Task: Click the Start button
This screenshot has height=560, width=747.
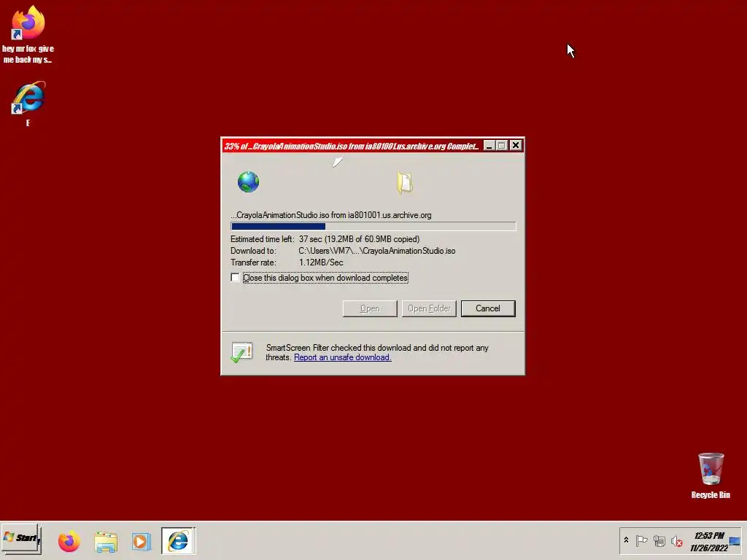Action: 21,539
